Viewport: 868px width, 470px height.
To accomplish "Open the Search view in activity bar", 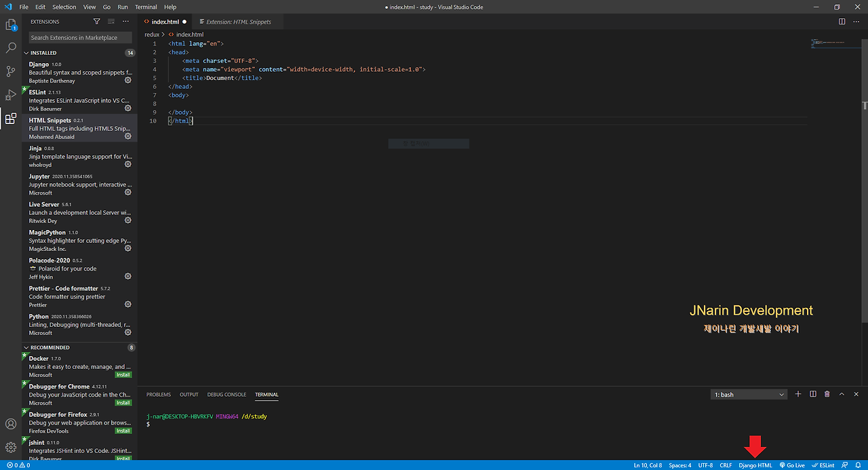I will [x=11, y=48].
